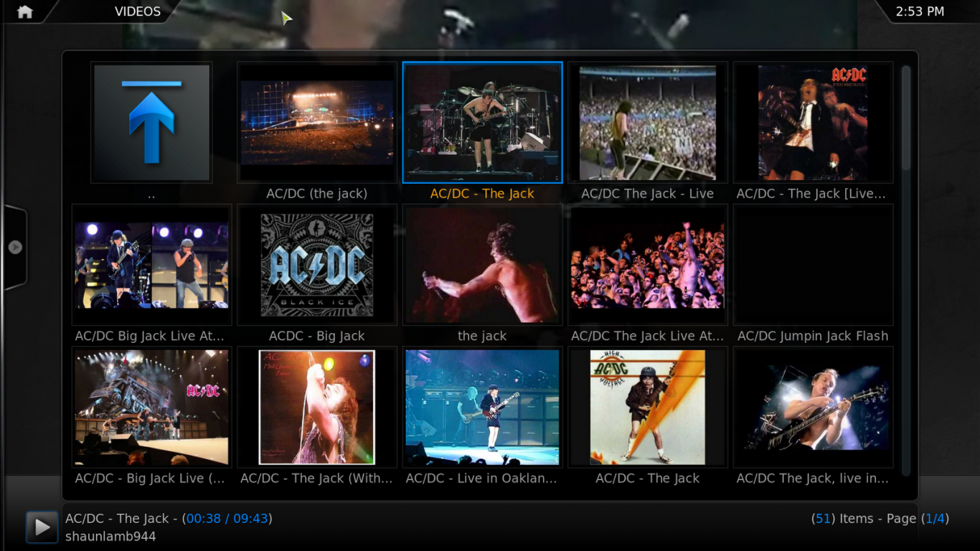This screenshot has width=980, height=551.
Task: Click the VIDEOS breadcrumb label
Action: tap(136, 11)
